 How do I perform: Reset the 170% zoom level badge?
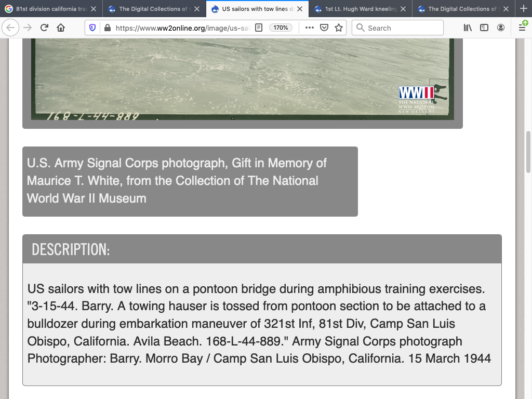[281, 28]
